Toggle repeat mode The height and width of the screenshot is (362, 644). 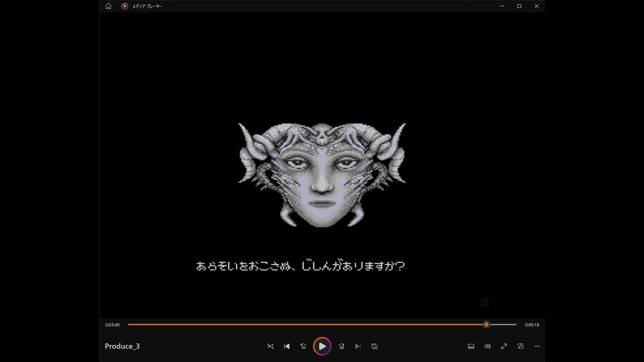374,346
